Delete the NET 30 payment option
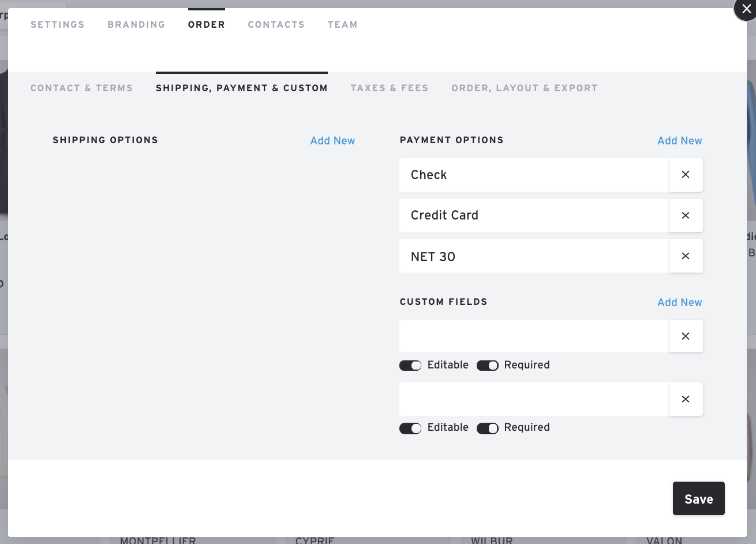Image resolution: width=756 pixels, height=544 pixels. coord(686,255)
